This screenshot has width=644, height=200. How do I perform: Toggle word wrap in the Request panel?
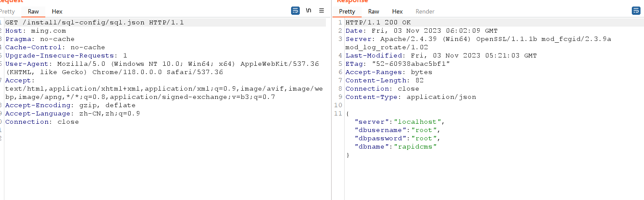[x=295, y=11]
